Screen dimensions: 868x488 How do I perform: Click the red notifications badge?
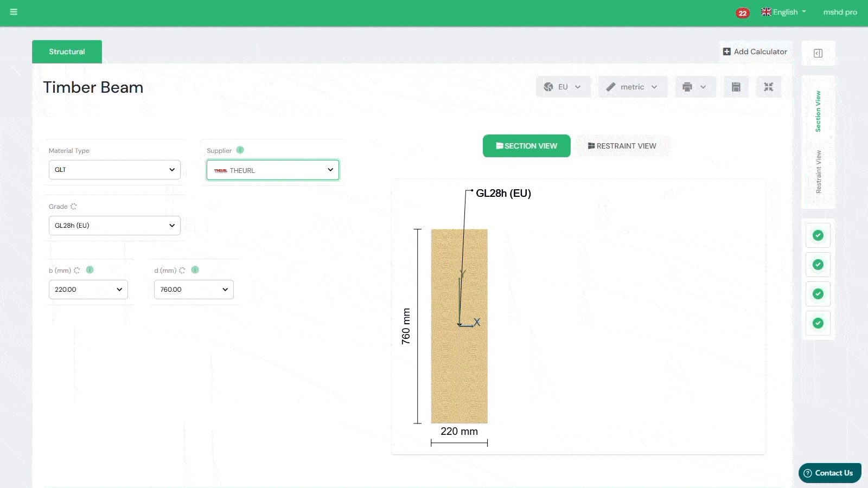pyautogui.click(x=742, y=13)
